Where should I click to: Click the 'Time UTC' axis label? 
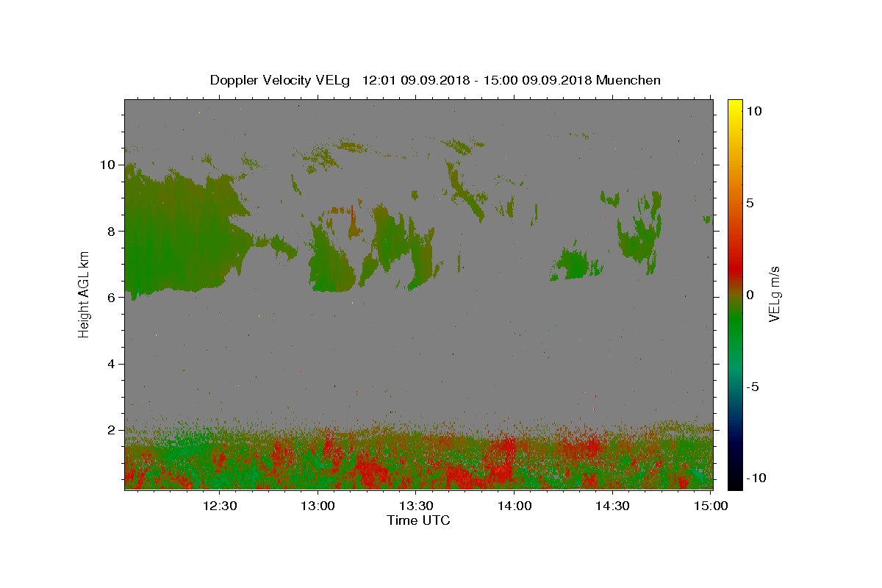418,520
